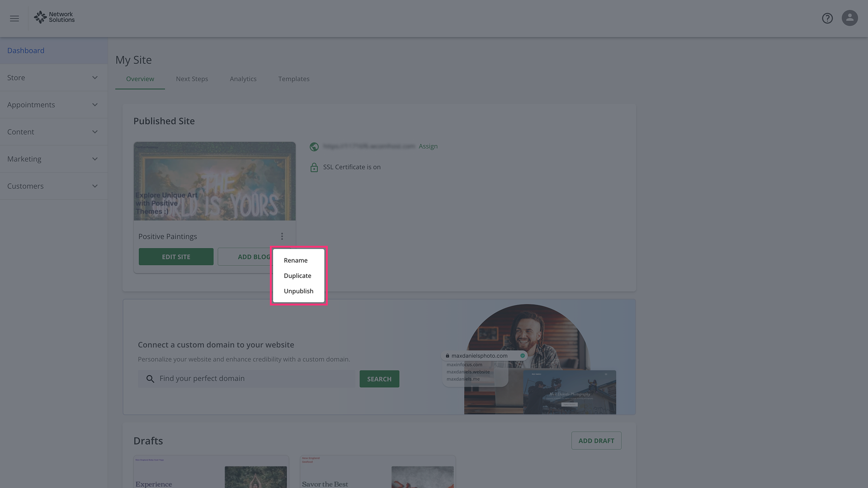Click the SSL certificate lock icon
The image size is (868, 488).
(314, 168)
